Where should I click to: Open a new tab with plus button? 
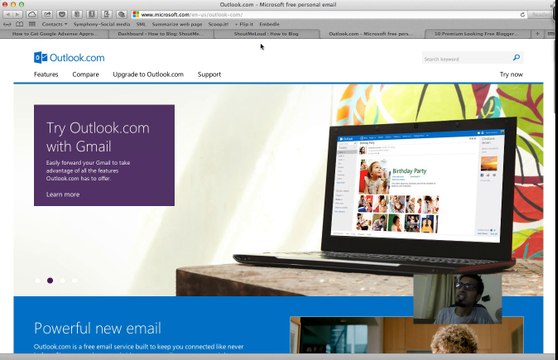click(x=537, y=34)
